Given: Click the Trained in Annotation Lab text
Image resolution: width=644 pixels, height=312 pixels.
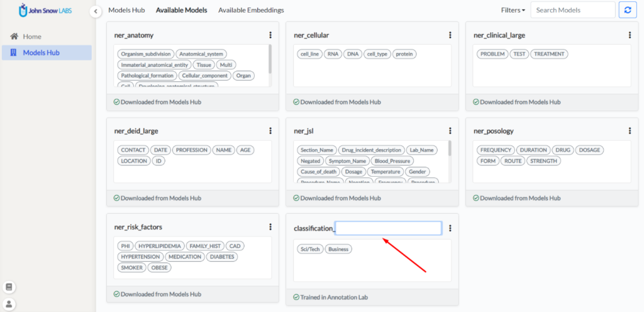Looking at the screenshot, I should 335,298.
